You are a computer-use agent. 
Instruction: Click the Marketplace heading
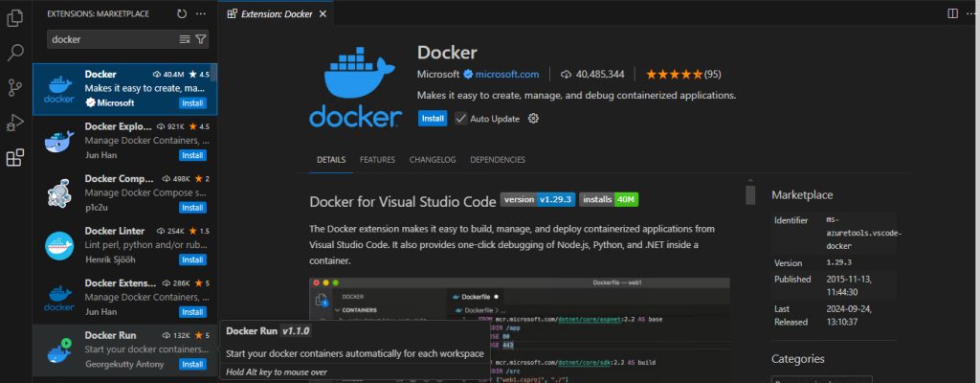tap(802, 194)
